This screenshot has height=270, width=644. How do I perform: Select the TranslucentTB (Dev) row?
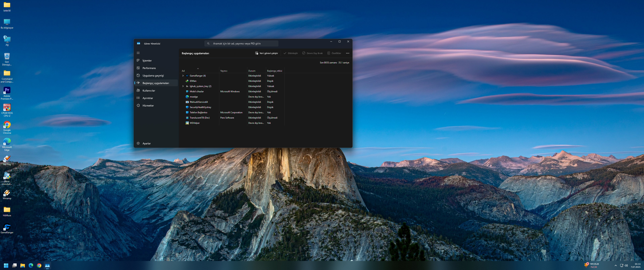coord(200,118)
